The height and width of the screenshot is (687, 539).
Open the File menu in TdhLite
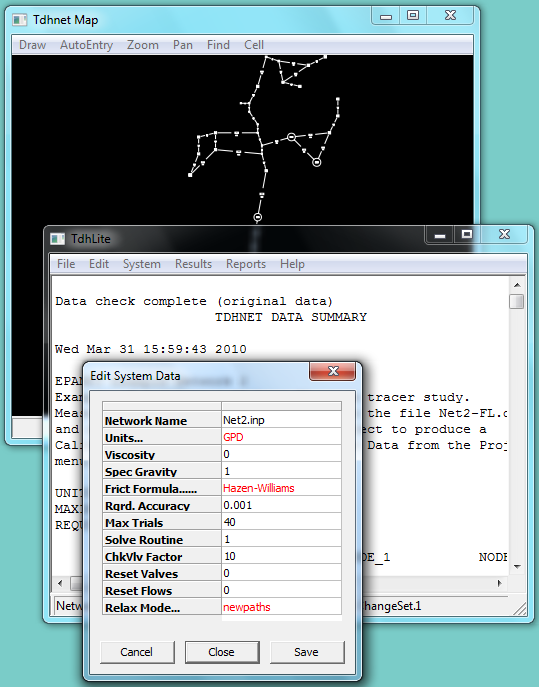pos(66,264)
